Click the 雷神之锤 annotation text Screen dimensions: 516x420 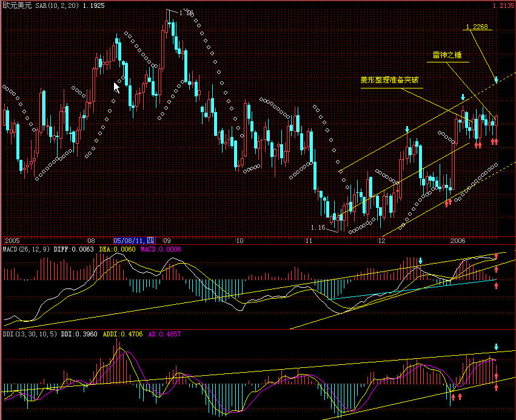(x=447, y=55)
